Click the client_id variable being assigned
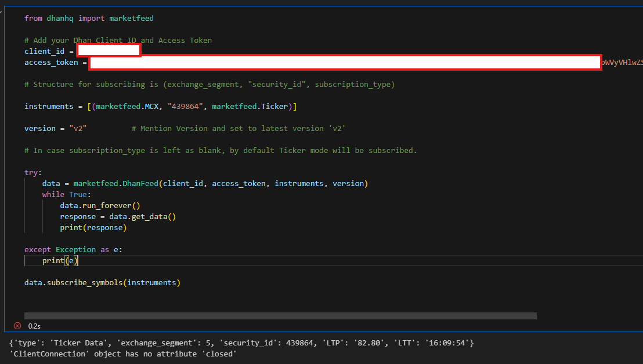643x364 pixels. tap(44, 52)
